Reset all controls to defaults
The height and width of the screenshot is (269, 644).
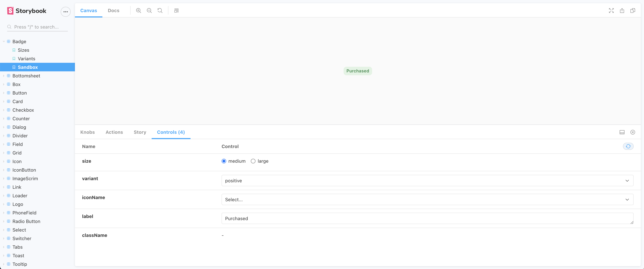pos(628,146)
